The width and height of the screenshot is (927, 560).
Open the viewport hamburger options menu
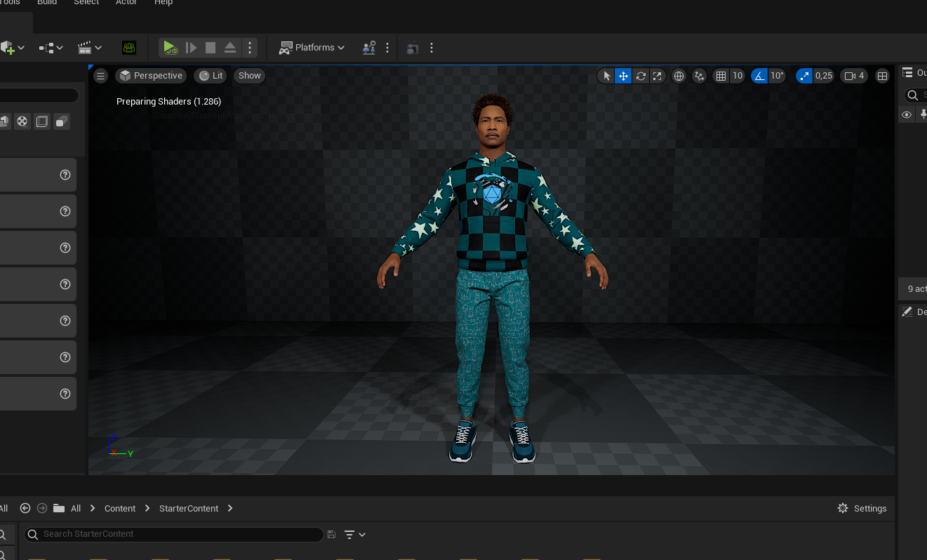[100, 76]
